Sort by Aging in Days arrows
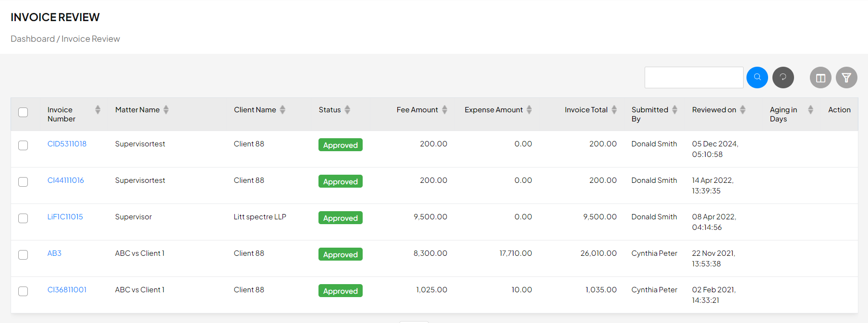Image resolution: width=868 pixels, height=323 pixels. [x=810, y=110]
